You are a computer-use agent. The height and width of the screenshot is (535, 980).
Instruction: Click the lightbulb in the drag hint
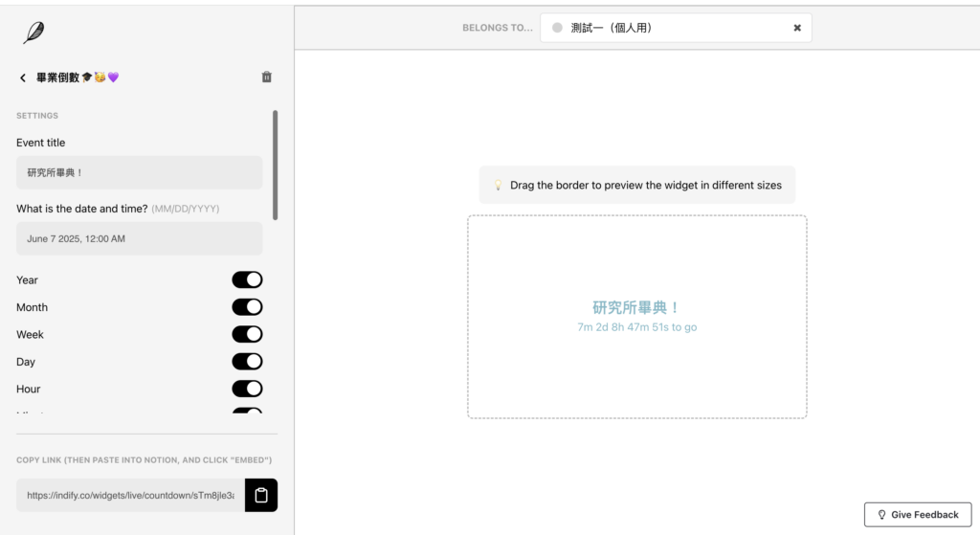click(498, 185)
